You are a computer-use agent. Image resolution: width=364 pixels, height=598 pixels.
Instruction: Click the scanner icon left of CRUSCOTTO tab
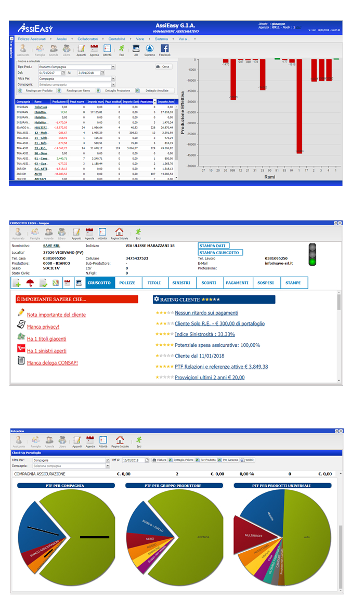[79, 282]
